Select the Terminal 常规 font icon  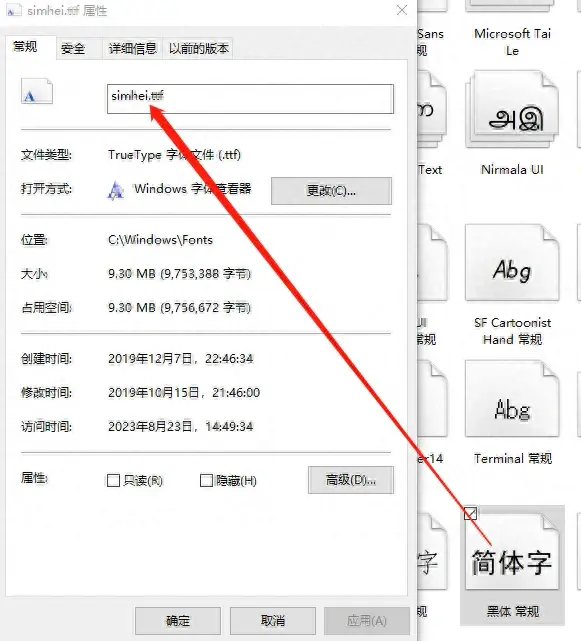click(x=512, y=399)
